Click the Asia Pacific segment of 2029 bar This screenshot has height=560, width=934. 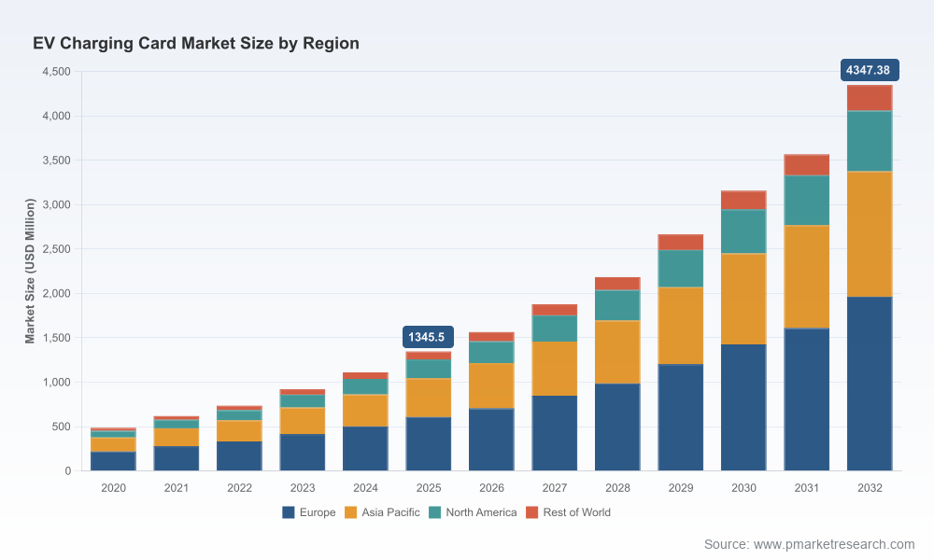coord(680,326)
